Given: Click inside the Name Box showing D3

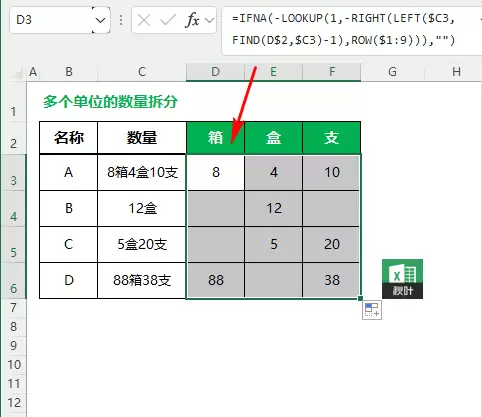Looking at the screenshot, I should tap(52, 20).
